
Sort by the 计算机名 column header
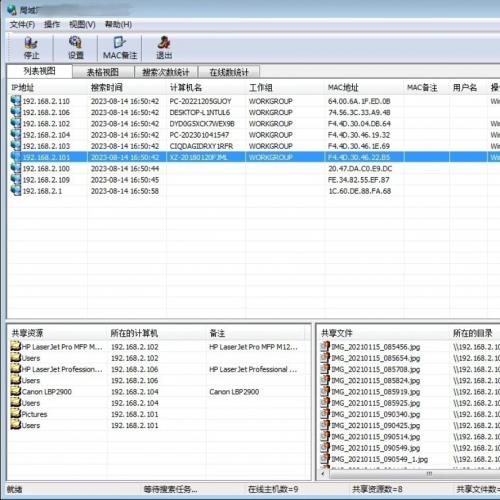(206, 88)
